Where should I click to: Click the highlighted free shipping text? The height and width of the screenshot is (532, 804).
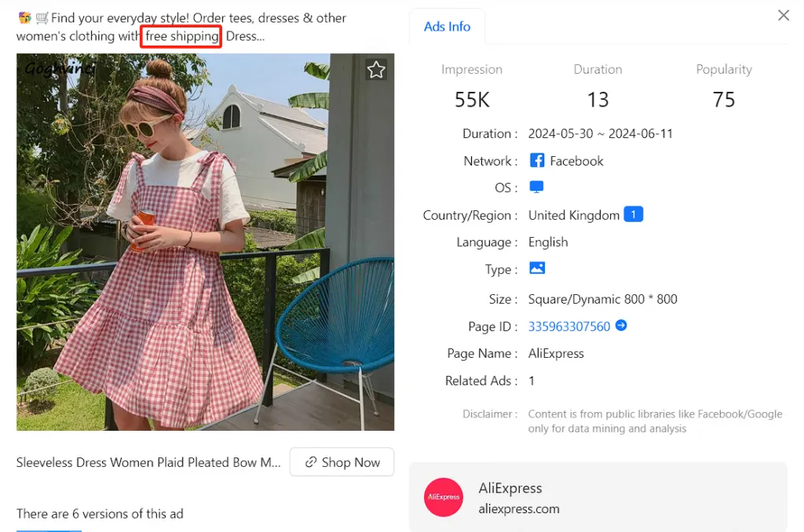tap(181, 36)
